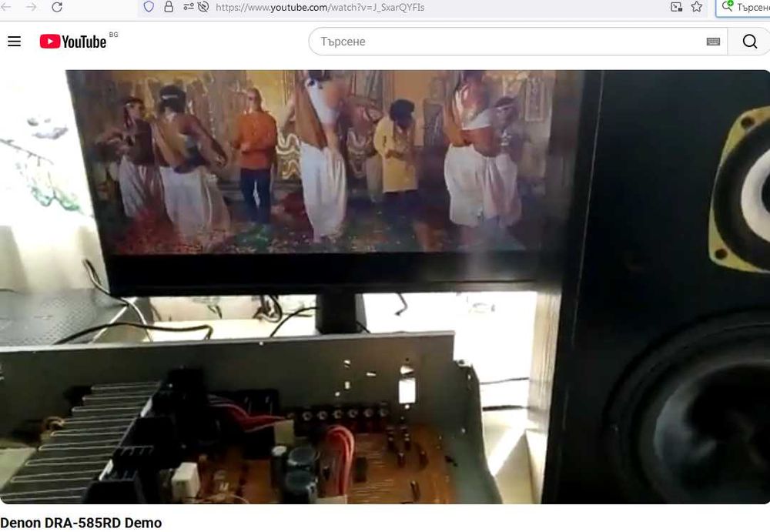Show site security padlock information
Image resolution: width=770 pixels, height=532 pixels.
(x=169, y=7)
